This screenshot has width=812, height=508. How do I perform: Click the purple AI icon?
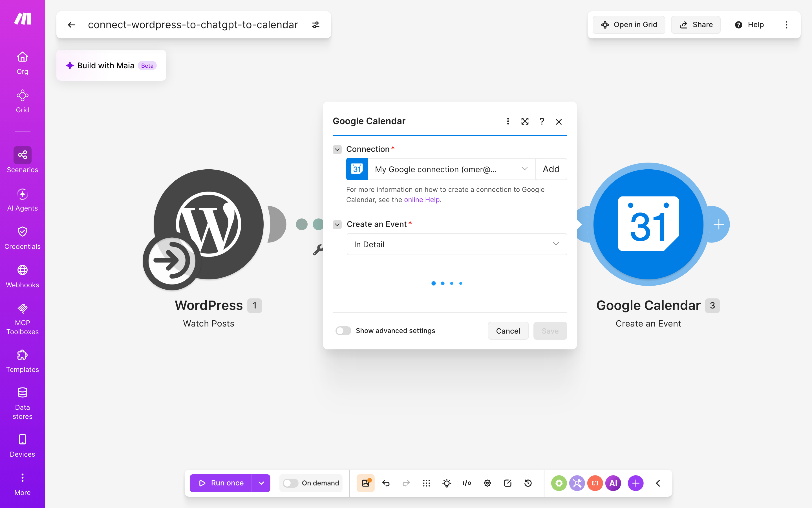pyautogui.click(x=613, y=483)
